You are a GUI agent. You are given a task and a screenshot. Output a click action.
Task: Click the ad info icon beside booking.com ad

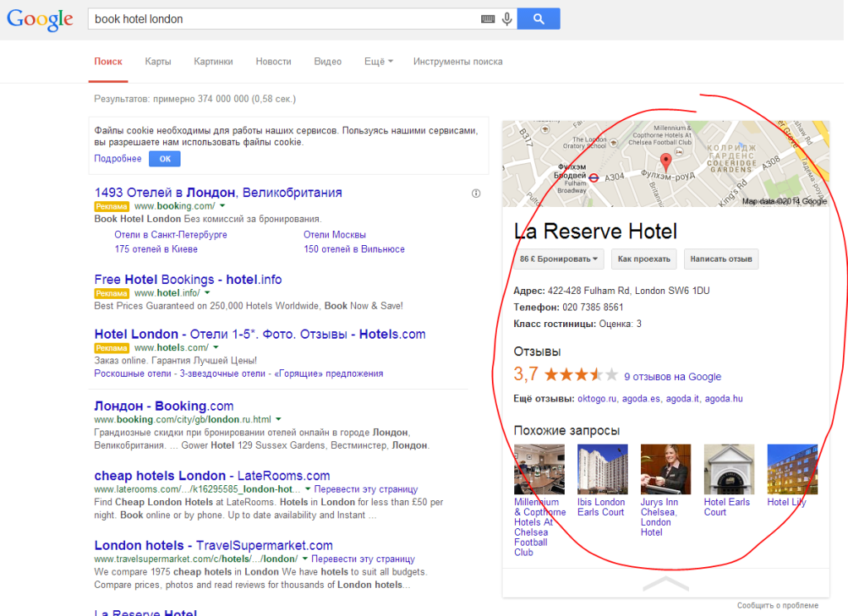pos(476,193)
